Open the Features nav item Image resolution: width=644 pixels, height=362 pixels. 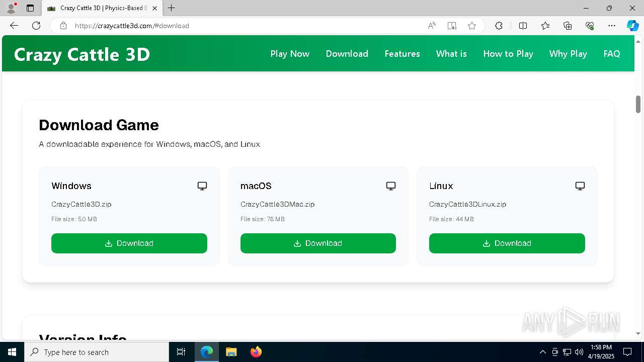(x=402, y=54)
